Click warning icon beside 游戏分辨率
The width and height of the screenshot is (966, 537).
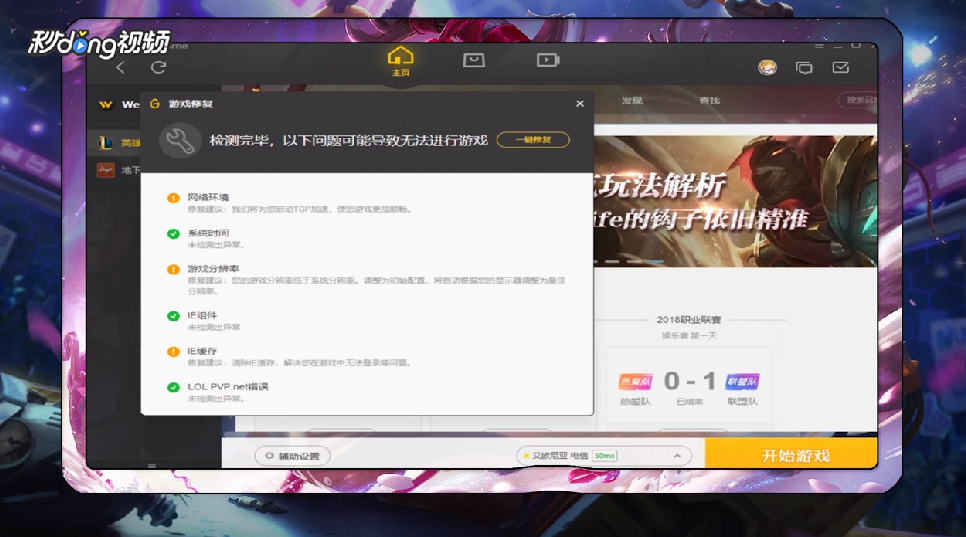(x=173, y=269)
